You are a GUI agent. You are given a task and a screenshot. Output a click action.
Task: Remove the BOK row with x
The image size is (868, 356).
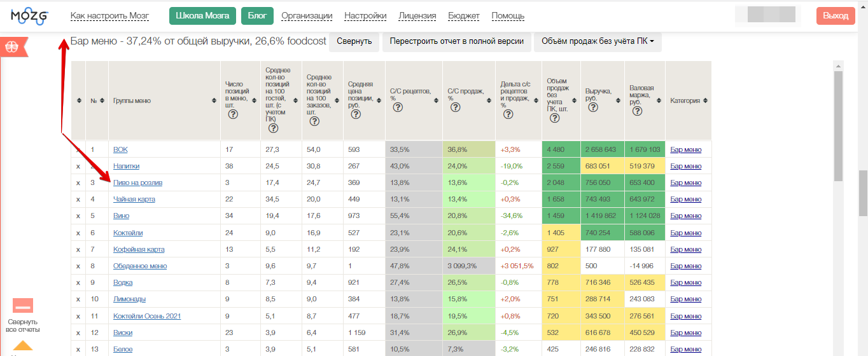click(78, 150)
